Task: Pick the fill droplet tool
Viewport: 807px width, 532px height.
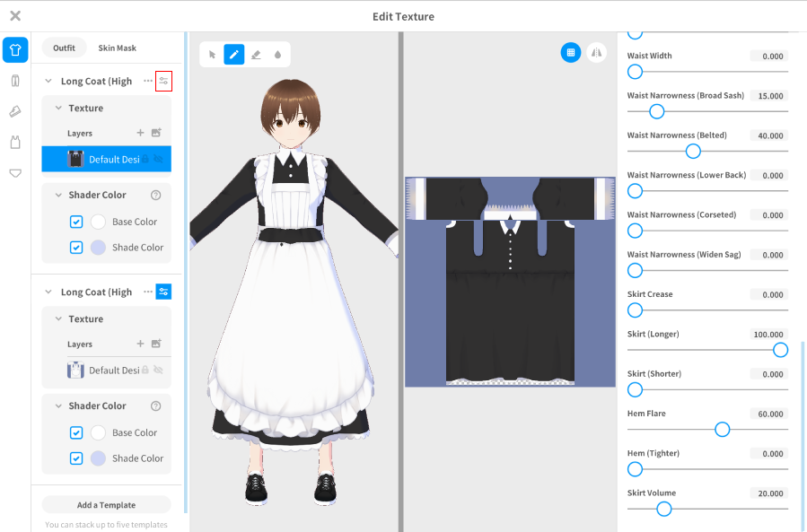Action: tap(277, 55)
